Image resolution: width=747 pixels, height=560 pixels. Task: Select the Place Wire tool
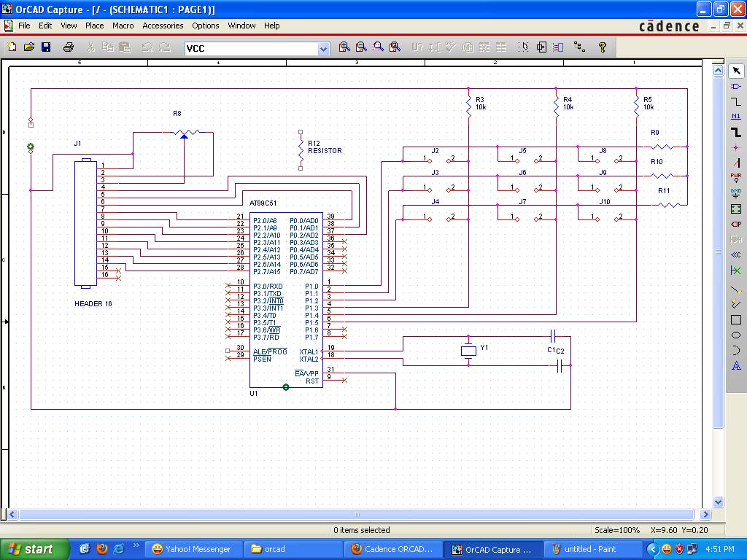[736, 102]
